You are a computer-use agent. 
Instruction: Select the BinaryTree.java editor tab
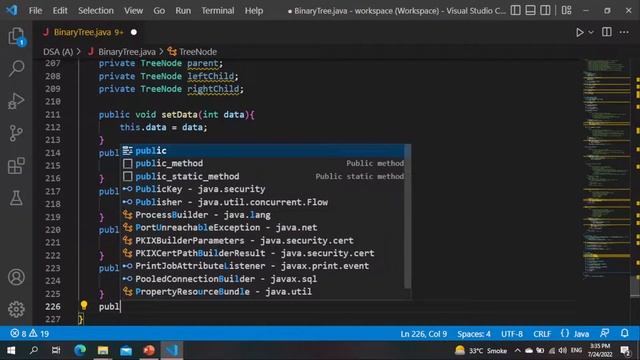coord(88,32)
